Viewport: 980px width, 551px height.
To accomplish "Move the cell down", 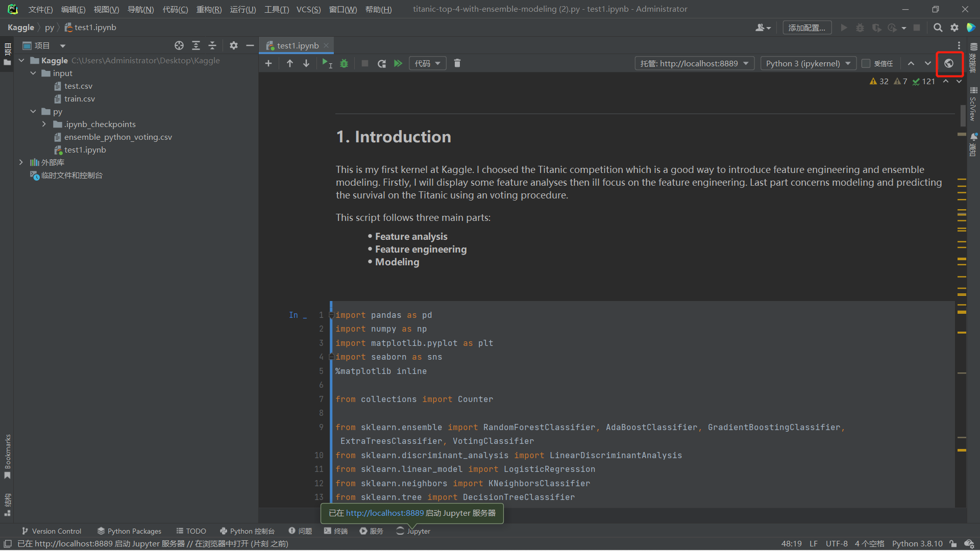I will 306,63.
